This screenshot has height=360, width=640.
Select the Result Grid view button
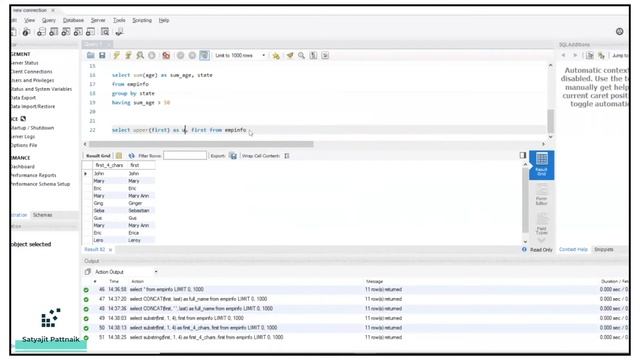point(542,165)
